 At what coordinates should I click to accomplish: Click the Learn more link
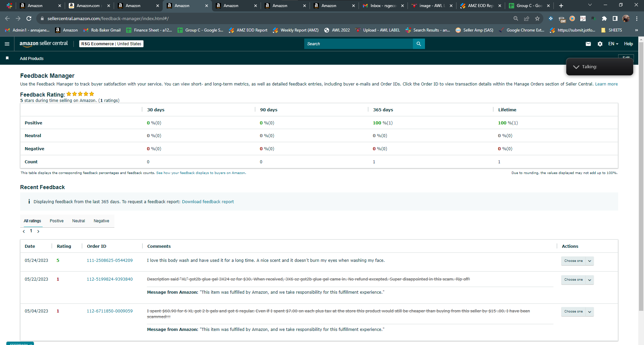606,84
